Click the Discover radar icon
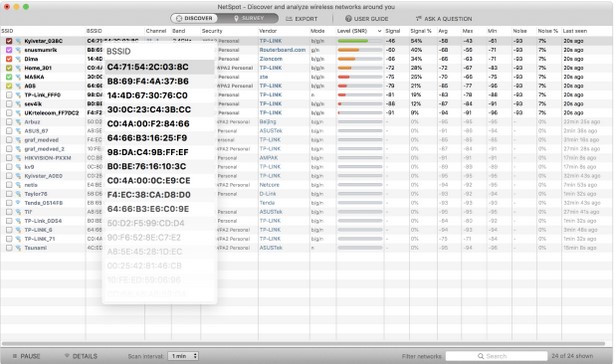This screenshot has height=364, width=616. (179, 18)
